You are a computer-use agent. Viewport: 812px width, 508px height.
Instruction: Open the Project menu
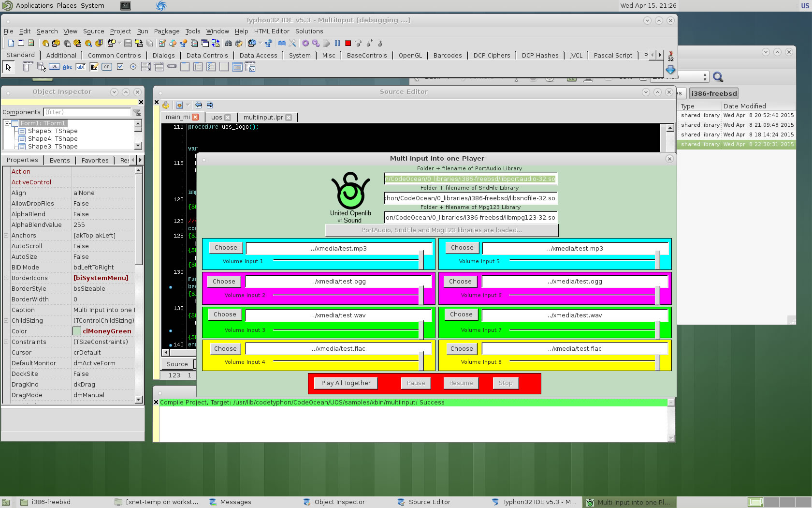pos(120,31)
